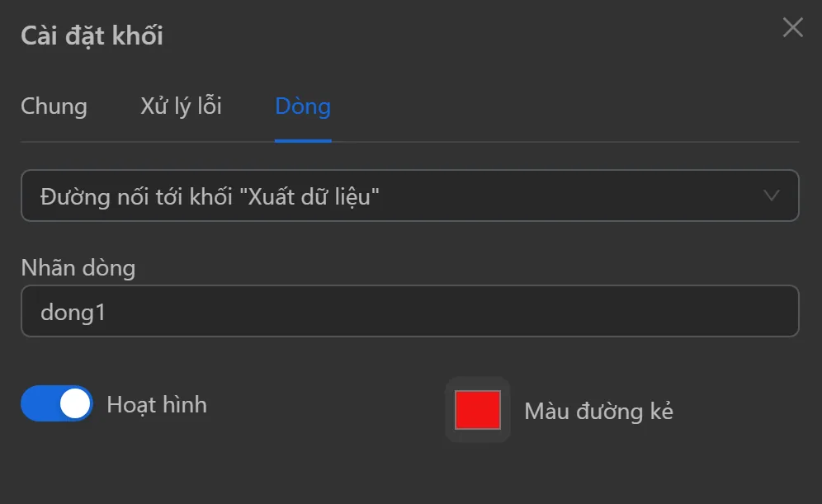Click the dropdown chevron arrow
Viewport: 822px width, 504px height.
(x=772, y=195)
